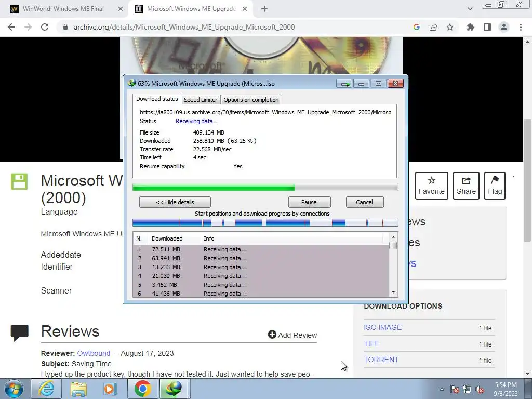Toggle the Chrome side panel
Image resolution: width=532 pixels, height=399 pixels.
pos(487,27)
